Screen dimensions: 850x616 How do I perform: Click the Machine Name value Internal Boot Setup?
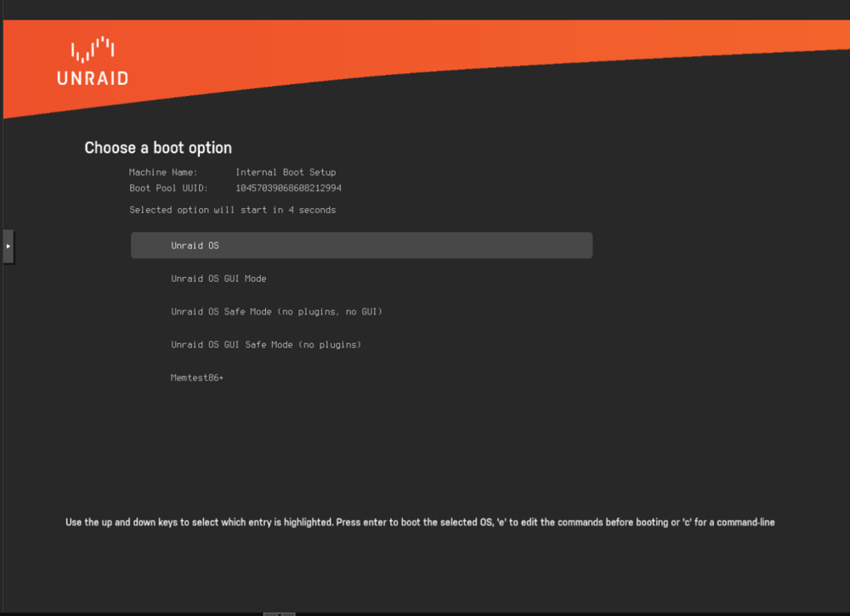(286, 172)
